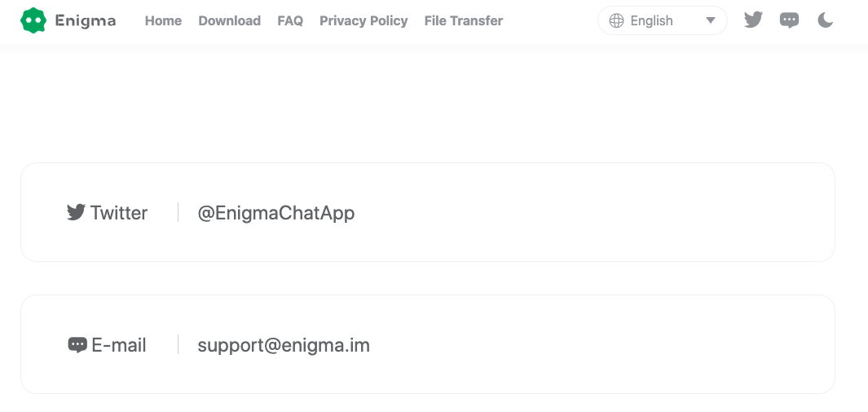868x412 pixels.
Task: Go to the Home page
Action: pos(163,20)
